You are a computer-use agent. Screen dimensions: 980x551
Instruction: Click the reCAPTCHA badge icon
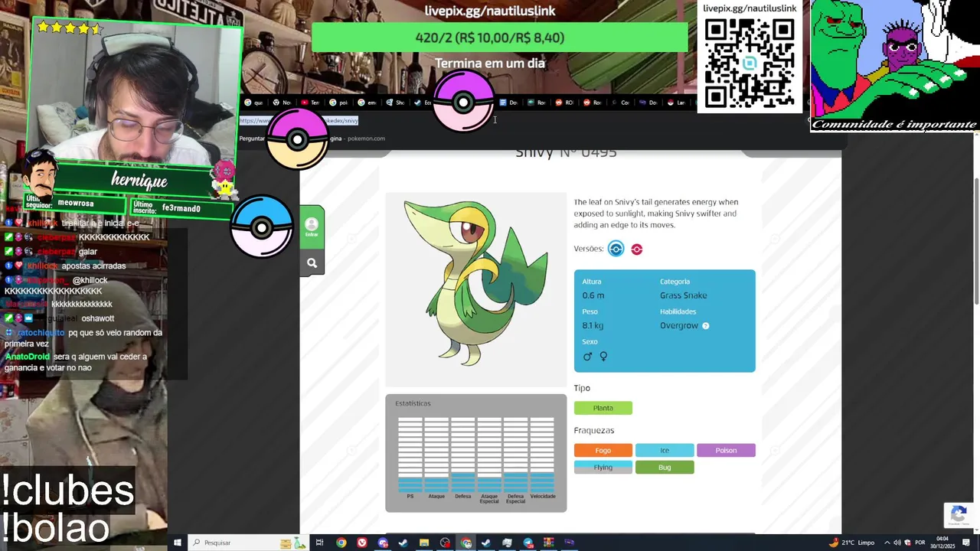959,515
